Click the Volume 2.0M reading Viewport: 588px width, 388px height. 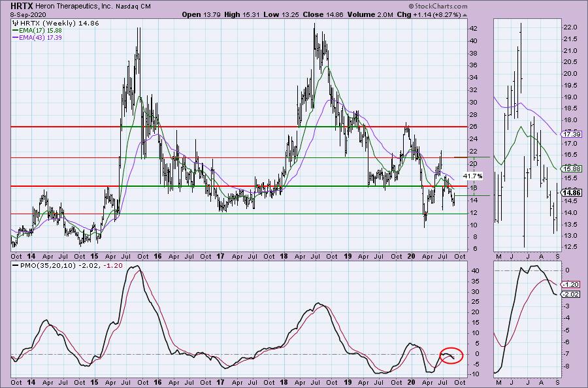tap(370, 14)
